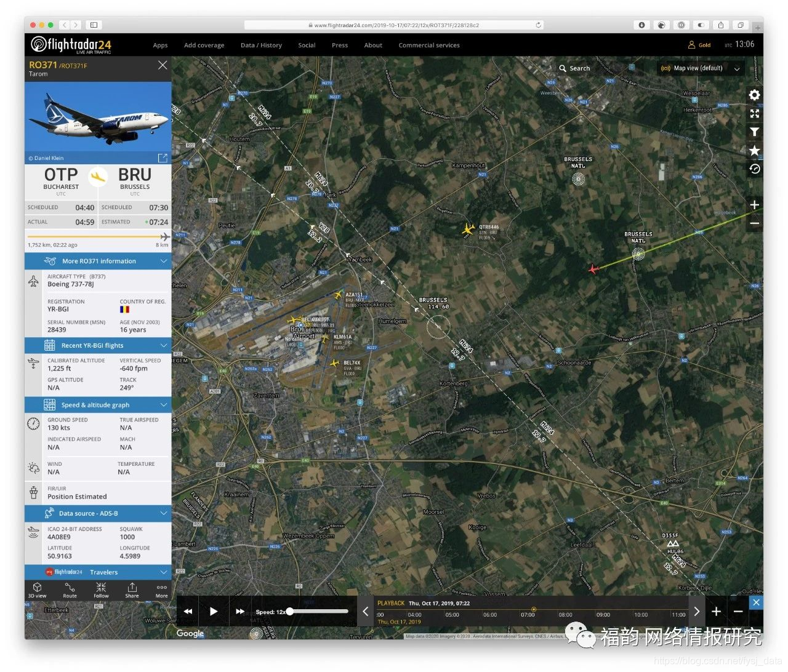The width and height of the screenshot is (788, 672).
Task: Select BEL74X aircraft on map
Action: (335, 364)
